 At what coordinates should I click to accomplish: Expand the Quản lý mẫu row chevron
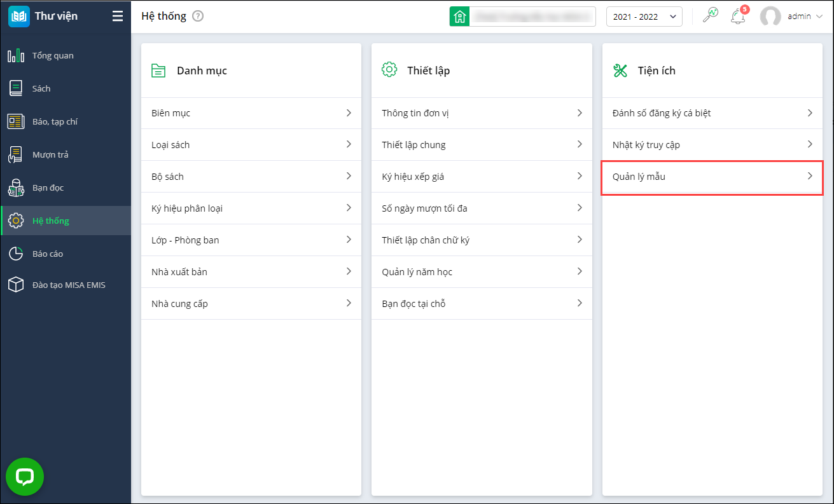point(810,176)
